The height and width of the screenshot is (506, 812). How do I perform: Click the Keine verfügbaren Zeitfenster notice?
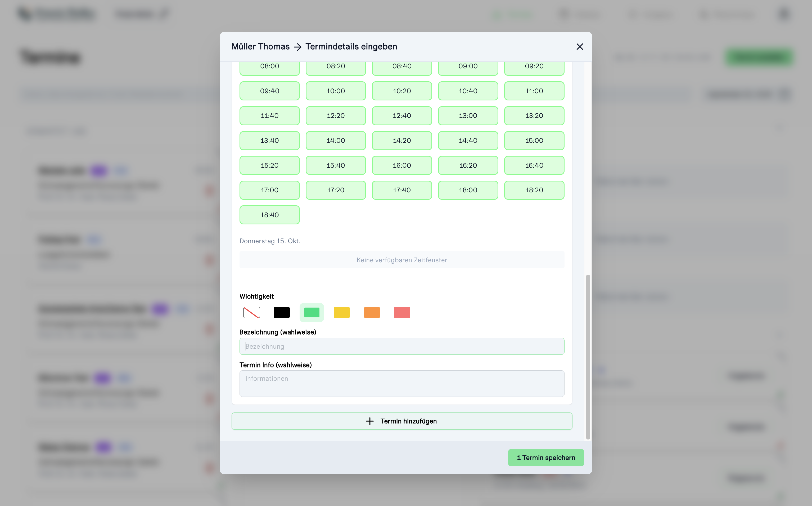402,260
